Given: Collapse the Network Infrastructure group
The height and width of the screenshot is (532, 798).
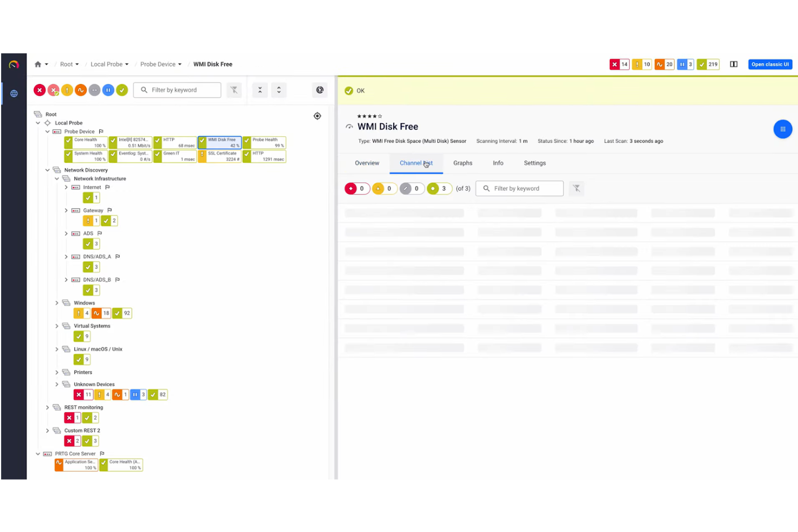Looking at the screenshot, I should point(57,178).
